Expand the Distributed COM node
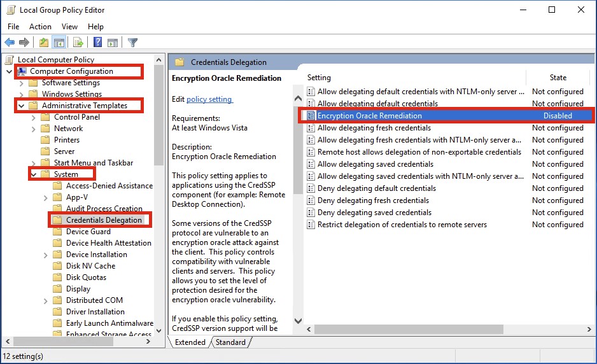Screen dimensions: 597x364 tap(46, 301)
